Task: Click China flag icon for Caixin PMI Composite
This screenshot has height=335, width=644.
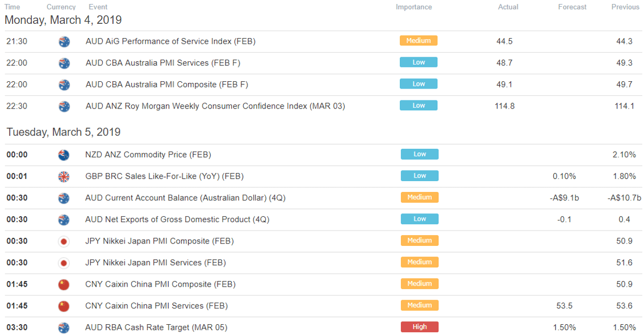Action: [x=64, y=284]
